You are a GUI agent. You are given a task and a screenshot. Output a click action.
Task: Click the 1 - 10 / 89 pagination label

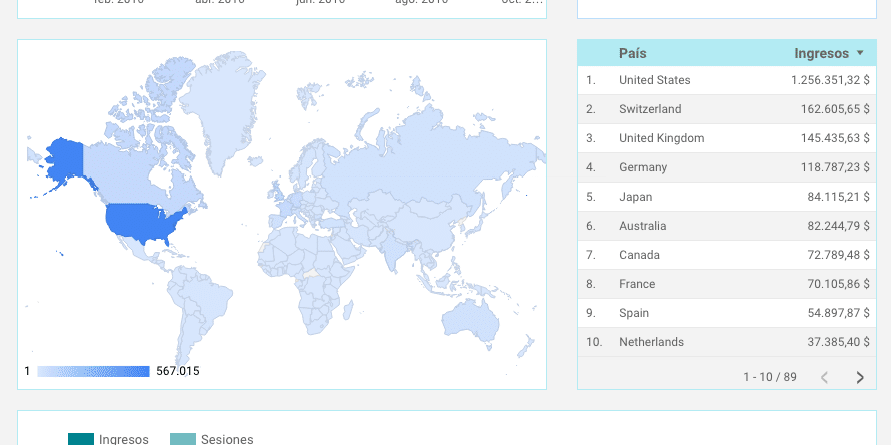point(769,377)
